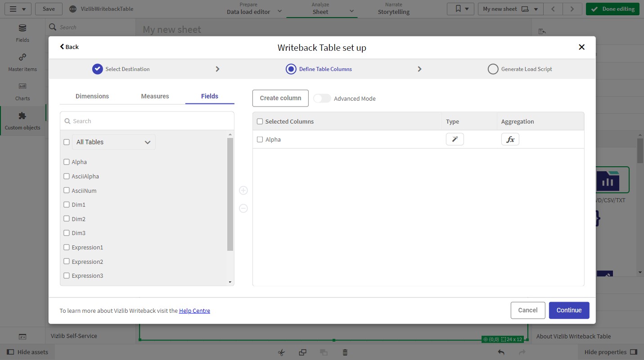This screenshot has height=360, width=644.
Task: Tick the Selected Columns header checkbox
Action: pyautogui.click(x=260, y=121)
